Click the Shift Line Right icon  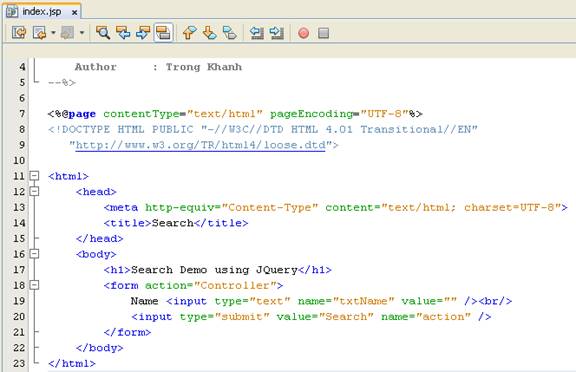tap(276, 33)
